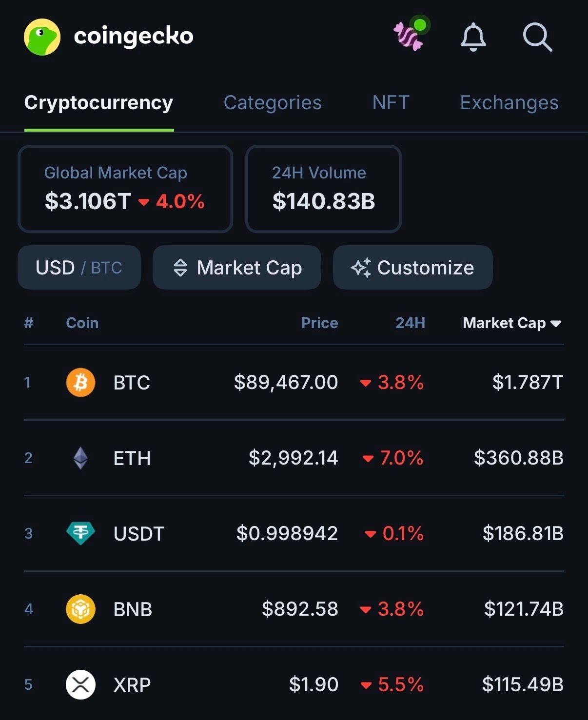Click the CoinGecko gecko logo
Image resolution: width=588 pixels, height=720 pixels.
click(x=42, y=37)
